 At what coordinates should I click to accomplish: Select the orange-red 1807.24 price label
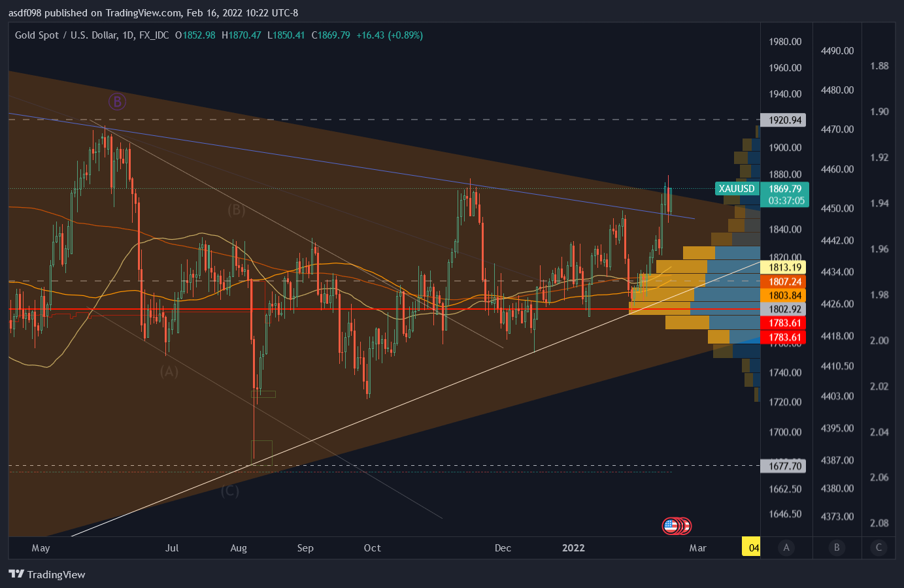point(784,282)
